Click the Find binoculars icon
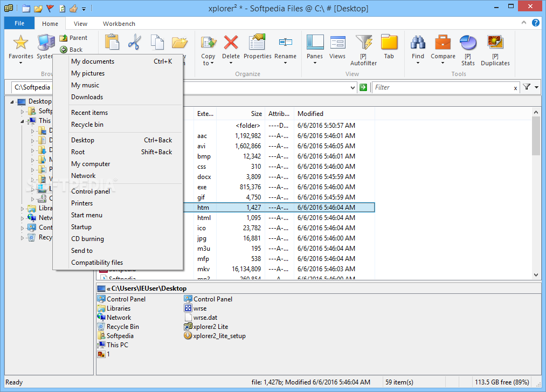This screenshot has height=392, width=546. pos(418,42)
